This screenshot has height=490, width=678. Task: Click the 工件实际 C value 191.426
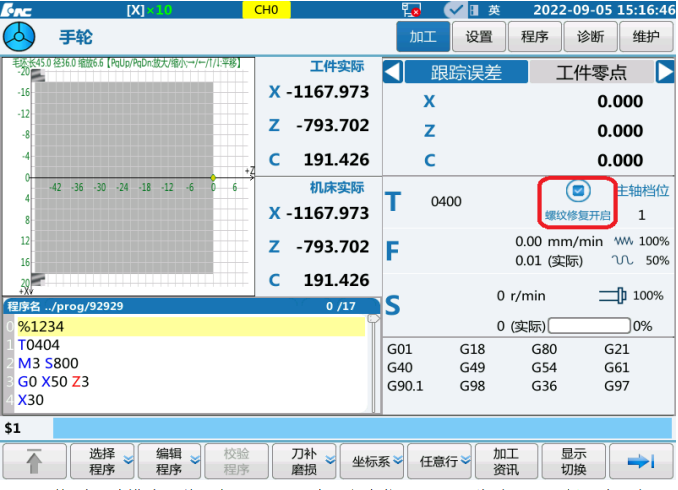point(336,160)
